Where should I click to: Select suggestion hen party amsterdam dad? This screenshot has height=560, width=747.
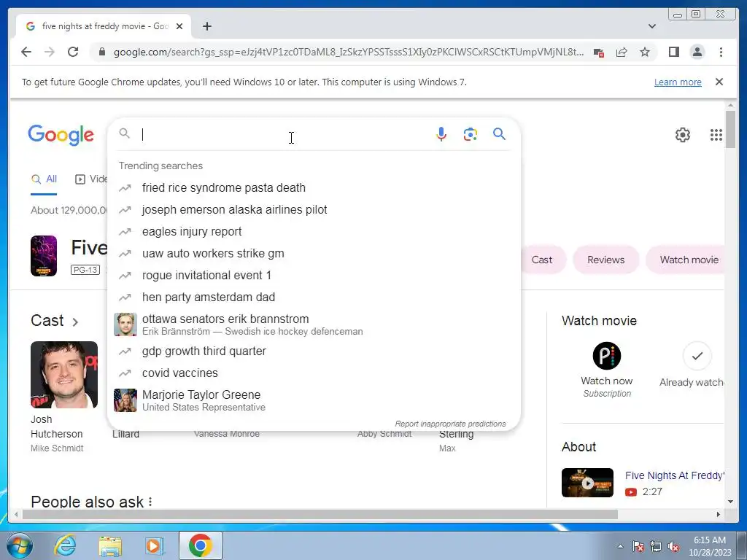(x=314, y=297)
